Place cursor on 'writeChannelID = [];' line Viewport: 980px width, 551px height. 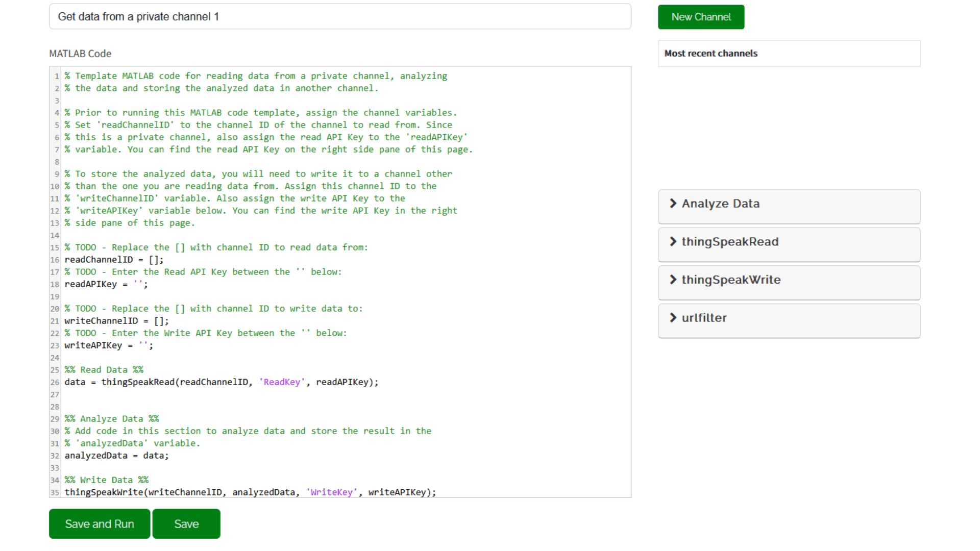point(116,321)
